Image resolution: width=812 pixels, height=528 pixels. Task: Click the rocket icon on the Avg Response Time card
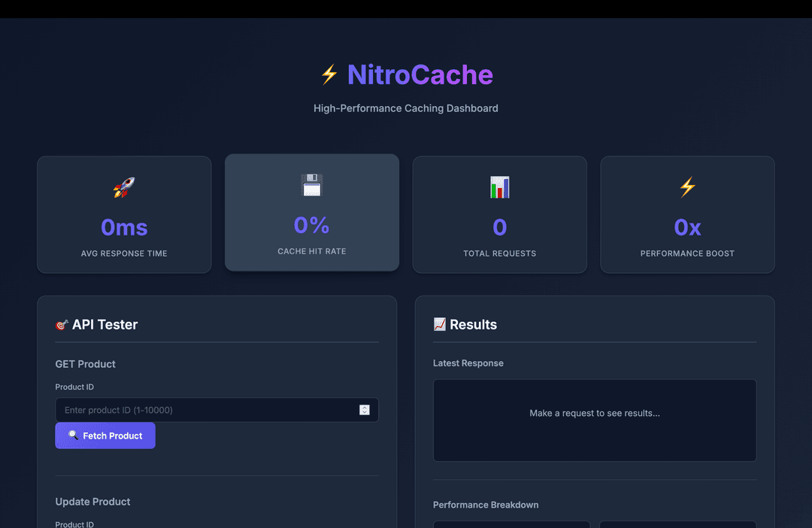(x=124, y=187)
